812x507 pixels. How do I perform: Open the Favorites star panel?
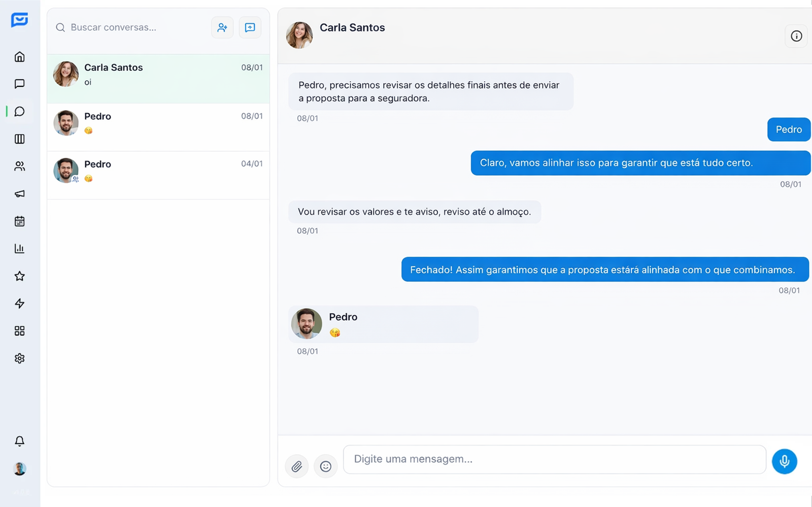(19, 276)
